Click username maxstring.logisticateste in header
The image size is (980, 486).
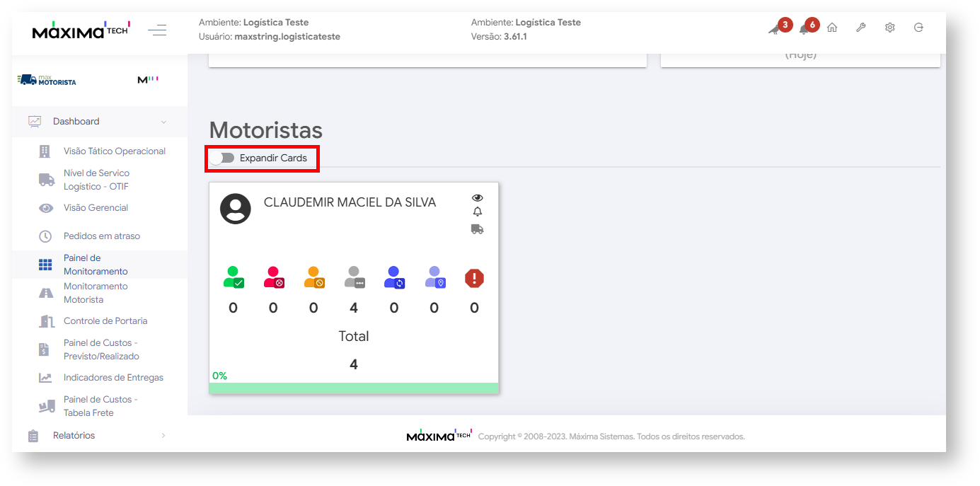coord(287,36)
